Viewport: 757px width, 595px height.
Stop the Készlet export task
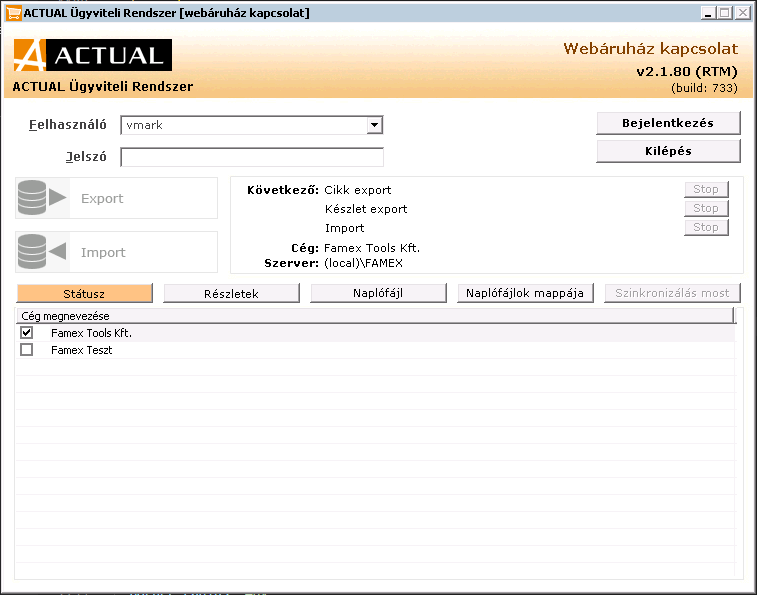coord(706,208)
